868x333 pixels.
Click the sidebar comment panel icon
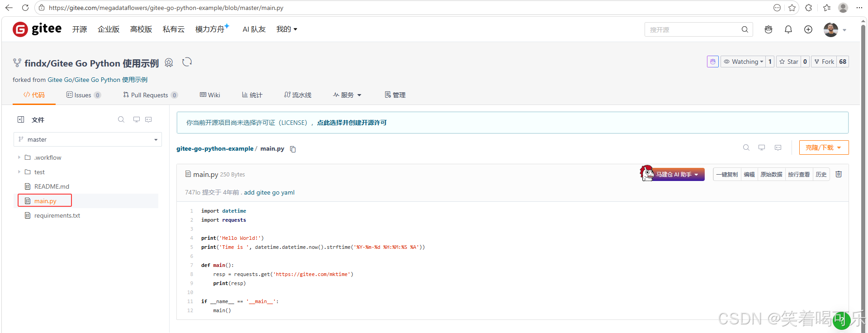(x=148, y=119)
